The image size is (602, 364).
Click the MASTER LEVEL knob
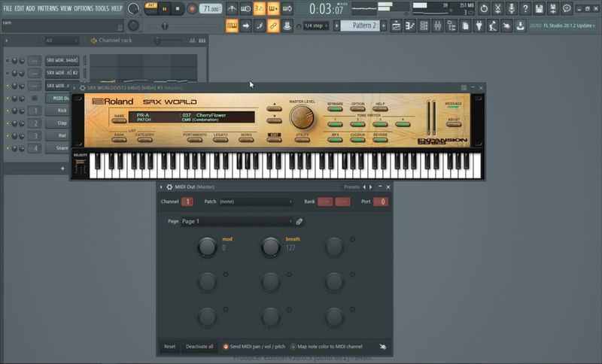[x=302, y=117]
